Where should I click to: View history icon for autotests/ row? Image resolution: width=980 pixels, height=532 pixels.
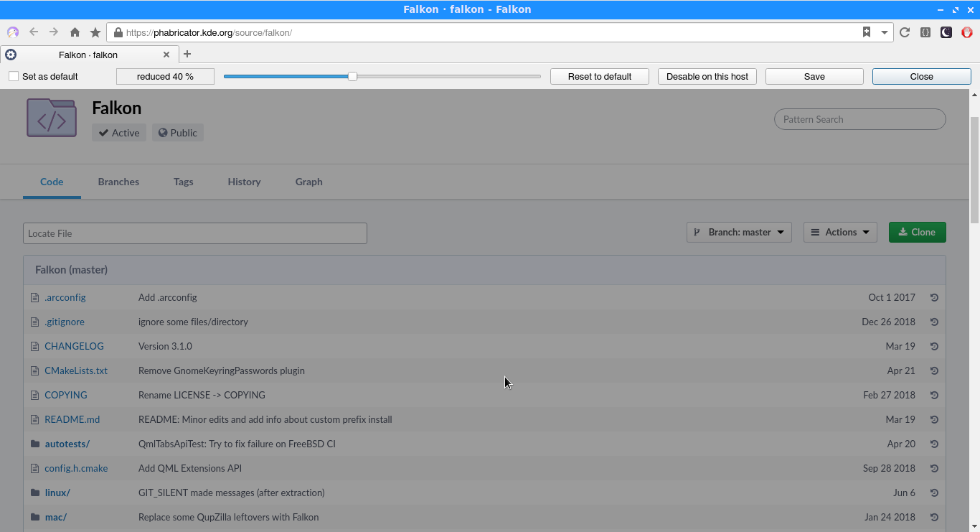(x=934, y=444)
